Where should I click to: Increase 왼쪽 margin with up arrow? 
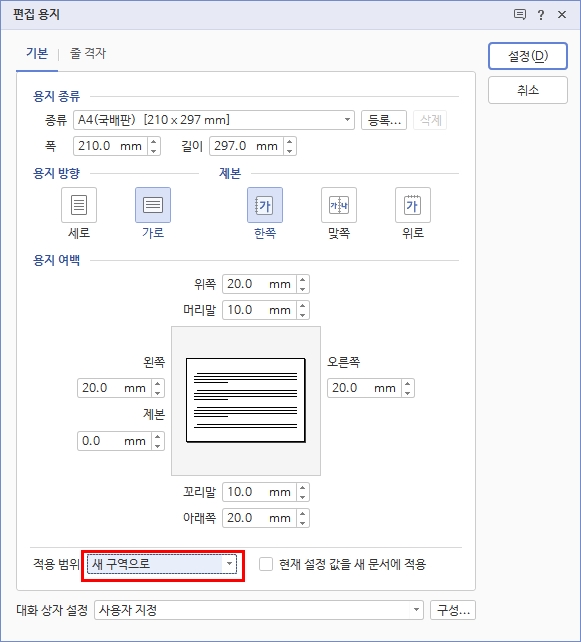(158, 384)
